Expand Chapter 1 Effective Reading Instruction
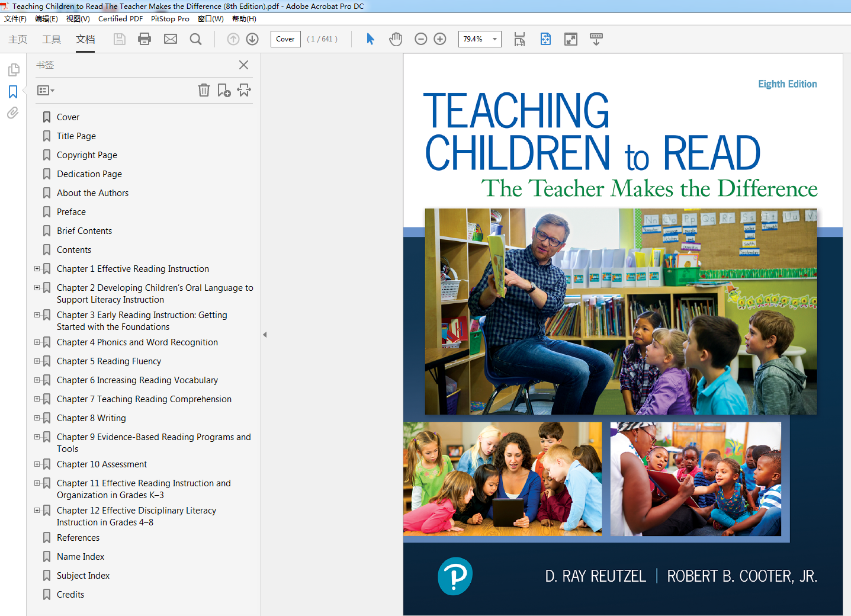The width and height of the screenshot is (851, 616). pos(37,269)
